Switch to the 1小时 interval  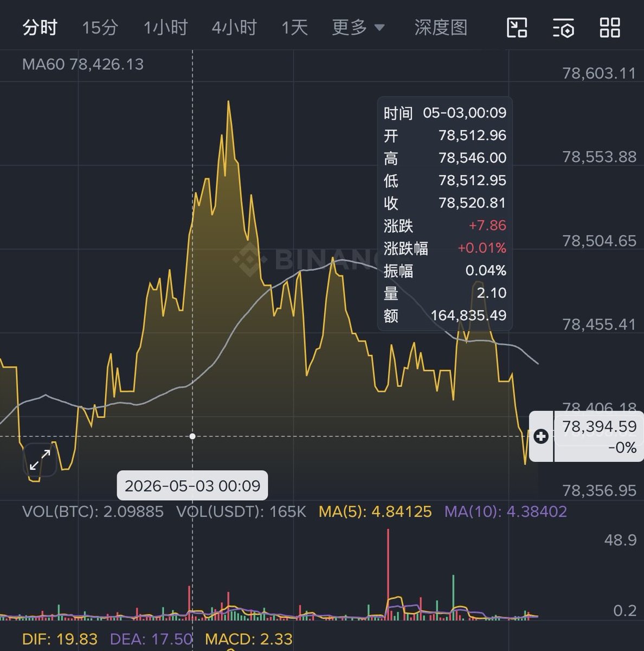(x=165, y=27)
